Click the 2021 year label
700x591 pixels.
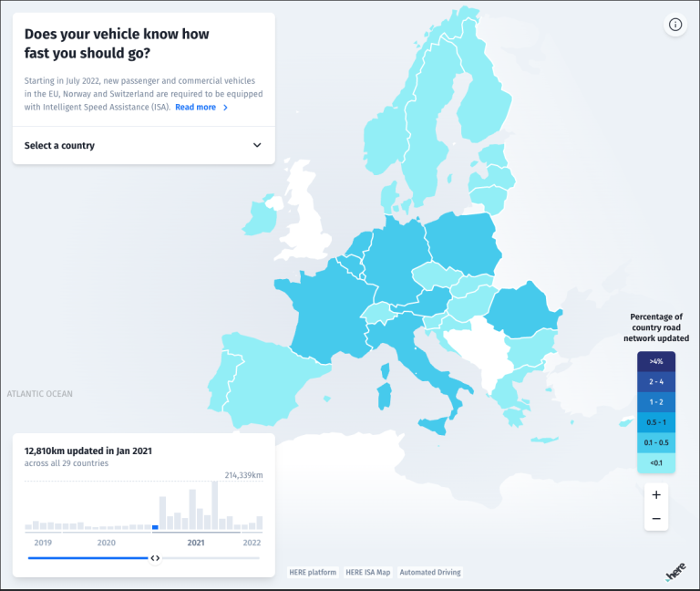tap(196, 543)
